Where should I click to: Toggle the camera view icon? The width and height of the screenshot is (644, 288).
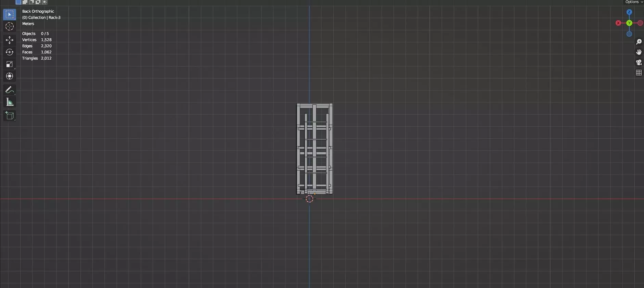tap(639, 62)
